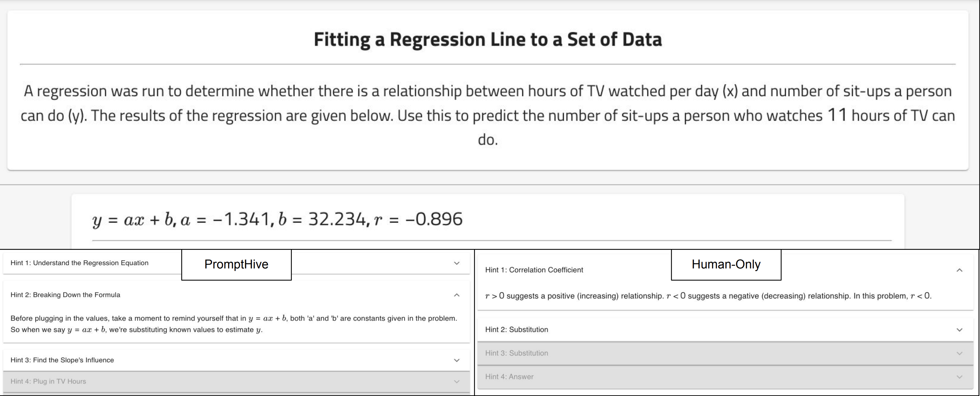This screenshot has width=980, height=396.
Task: Click the chevron next to 'Hint 4: Answer'
Action: pyautogui.click(x=959, y=377)
